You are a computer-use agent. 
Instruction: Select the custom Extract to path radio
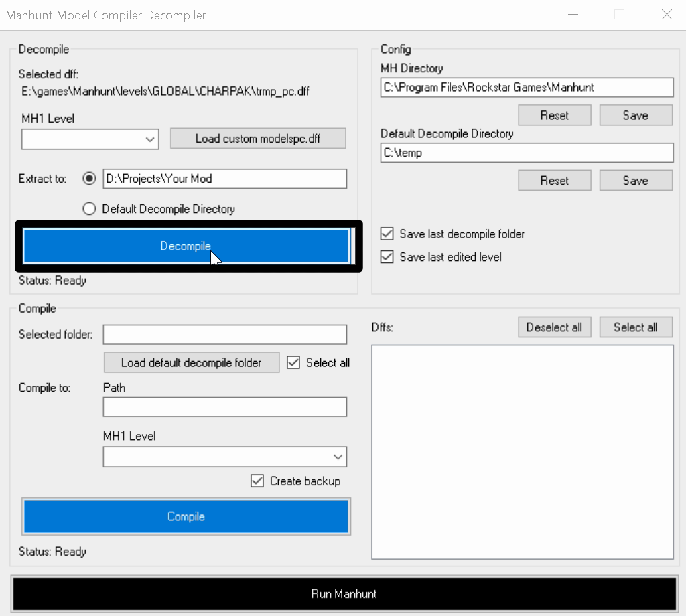(89, 179)
